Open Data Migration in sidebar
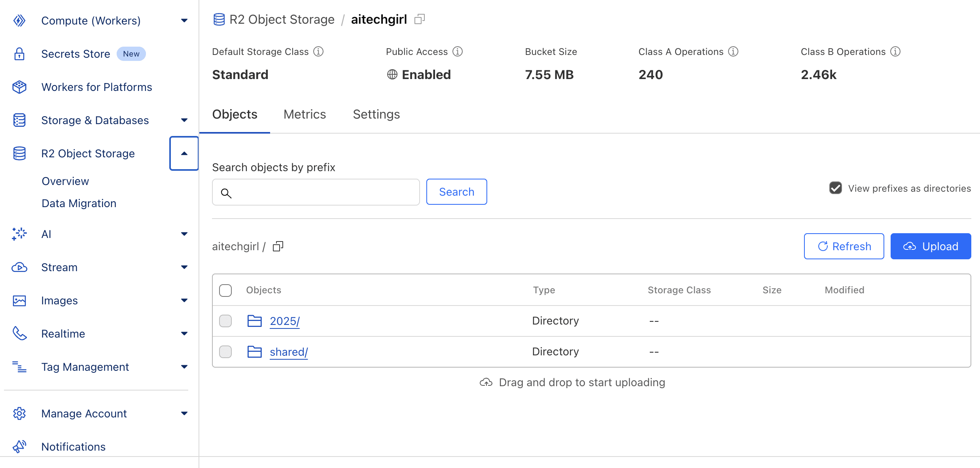The image size is (980, 468). 79,203
